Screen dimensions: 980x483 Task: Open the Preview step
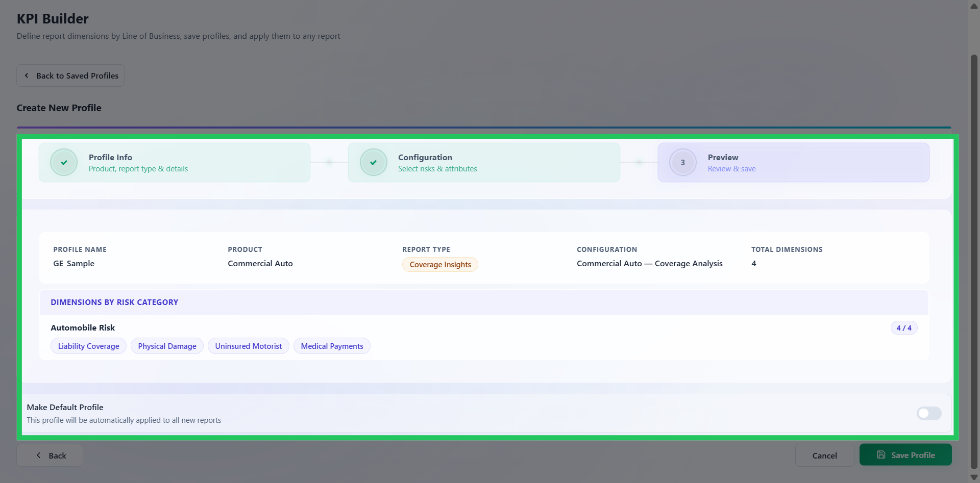tap(794, 163)
